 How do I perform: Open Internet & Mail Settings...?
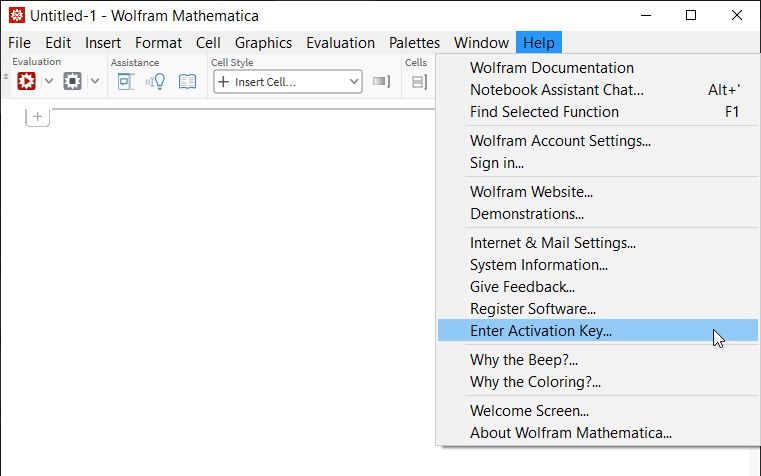(598, 243)
